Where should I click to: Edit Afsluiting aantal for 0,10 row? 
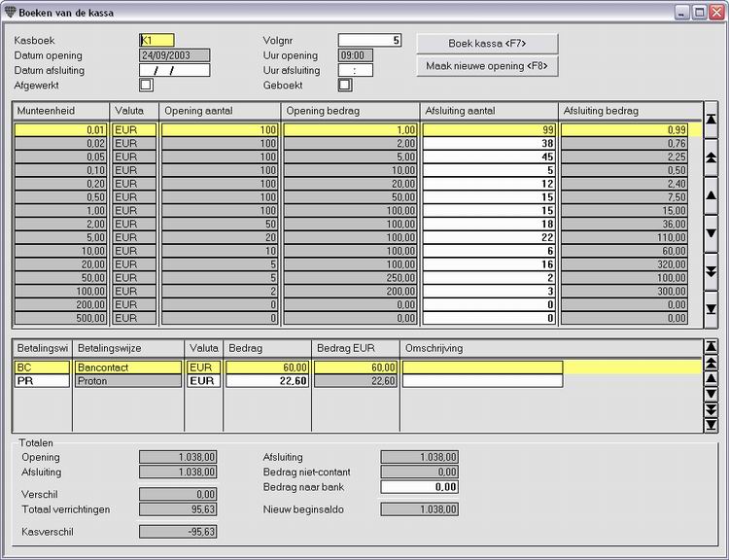coord(489,170)
